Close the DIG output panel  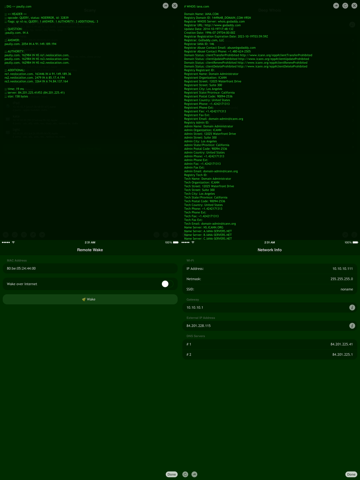175,6
